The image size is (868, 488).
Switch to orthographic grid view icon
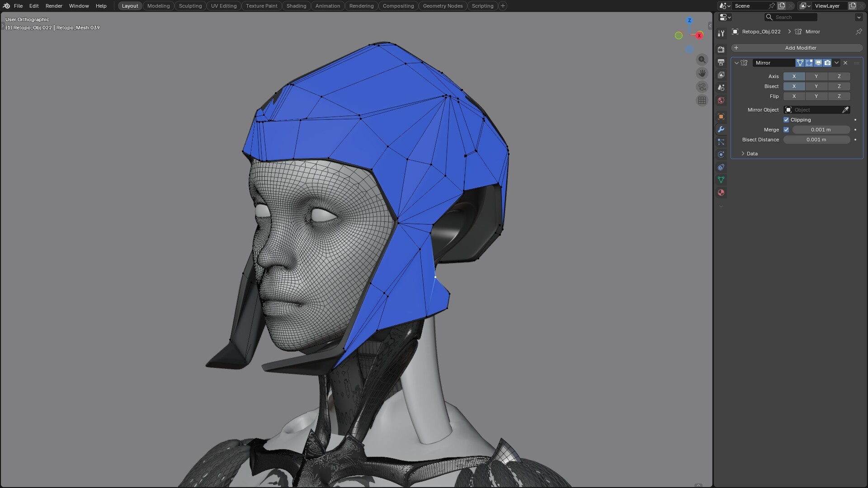pos(702,100)
